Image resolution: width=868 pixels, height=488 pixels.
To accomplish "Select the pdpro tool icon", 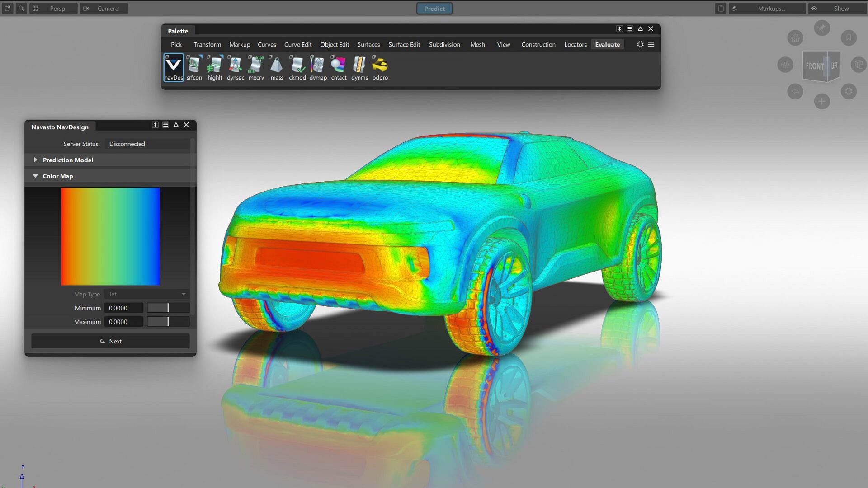I will tap(380, 66).
